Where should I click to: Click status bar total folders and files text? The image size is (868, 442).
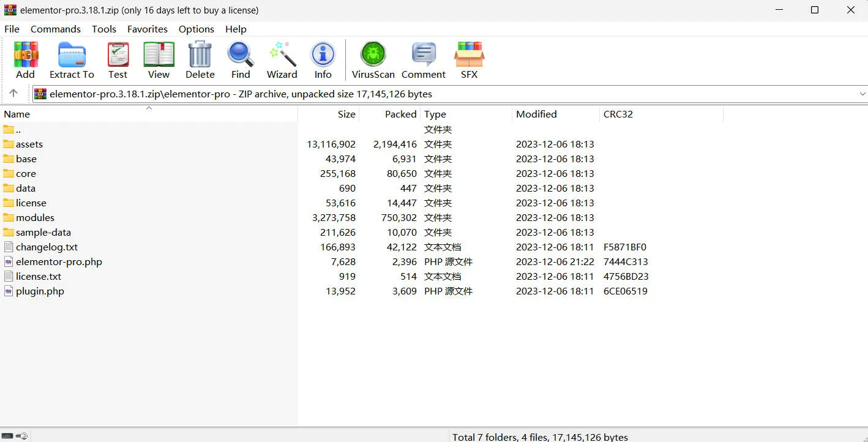(540, 436)
